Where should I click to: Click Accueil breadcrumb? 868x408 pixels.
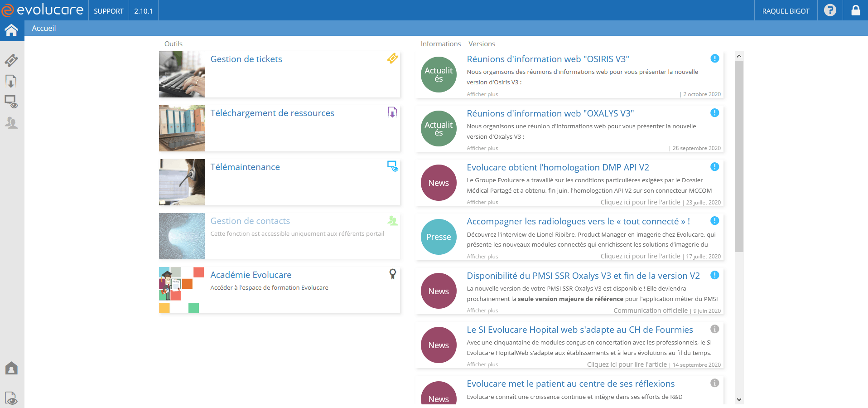(x=44, y=28)
